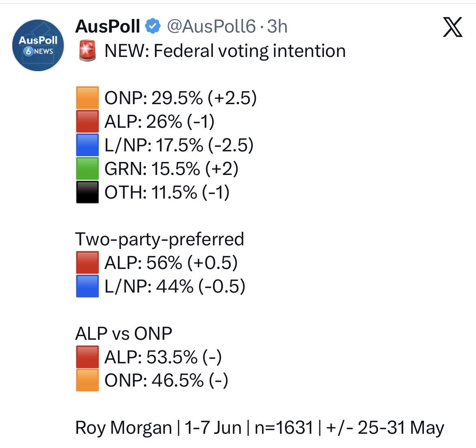Click the X logo in the corner

(453, 27)
